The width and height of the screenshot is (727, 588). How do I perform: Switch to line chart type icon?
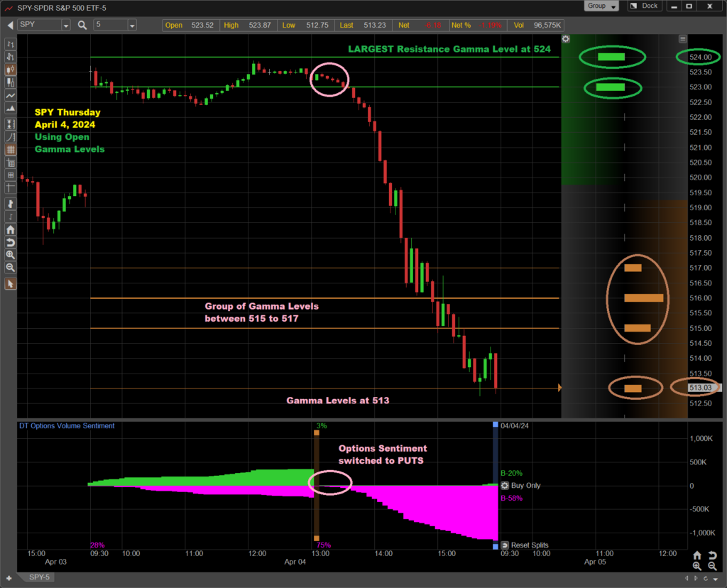pyautogui.click(x=11, y=96)
